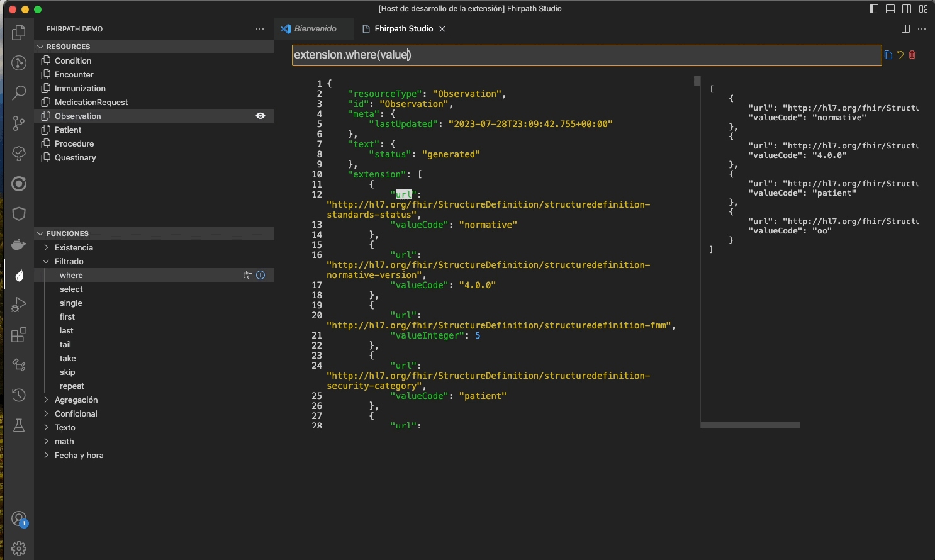Open the Search view magnifier icon

pos(19,92)
